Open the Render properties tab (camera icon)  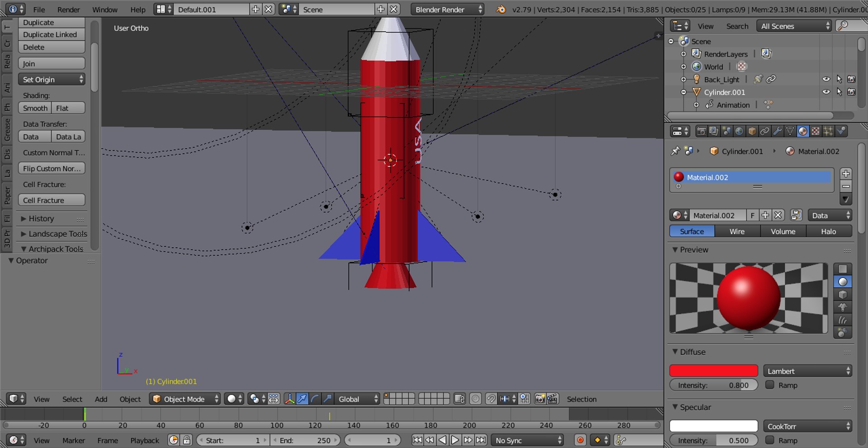(701, 132)
